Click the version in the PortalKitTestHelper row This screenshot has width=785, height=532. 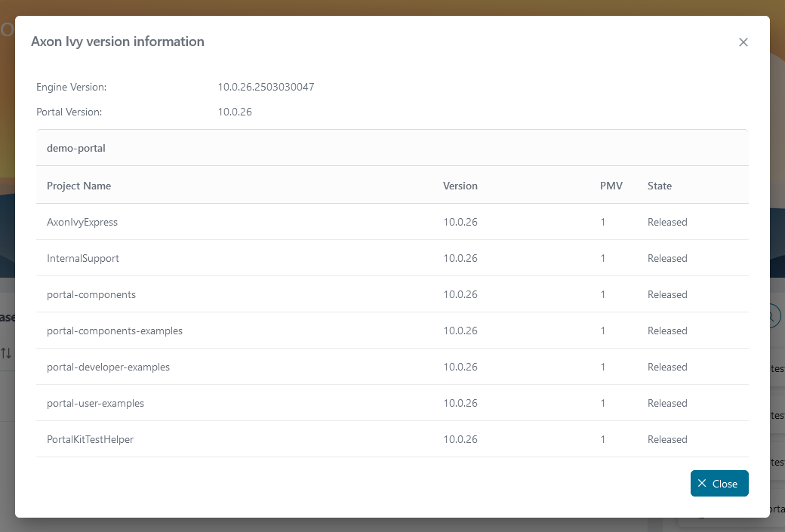pyautogui.click(x=460, y=439)
